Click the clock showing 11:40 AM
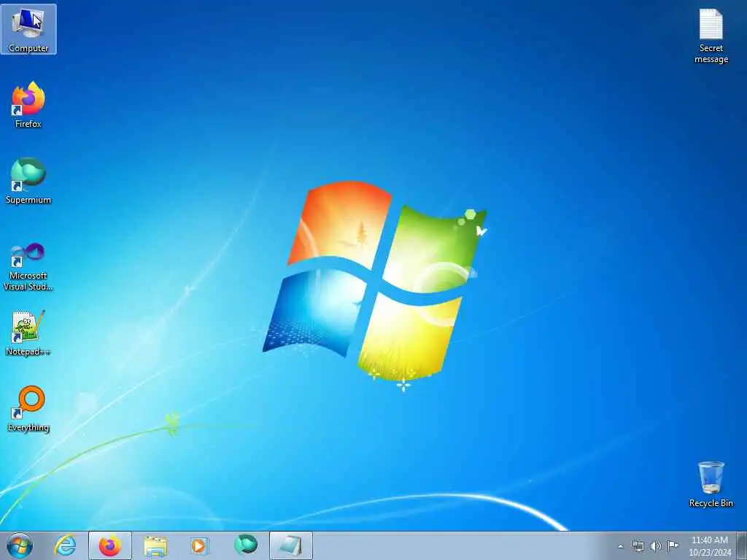 709,545
